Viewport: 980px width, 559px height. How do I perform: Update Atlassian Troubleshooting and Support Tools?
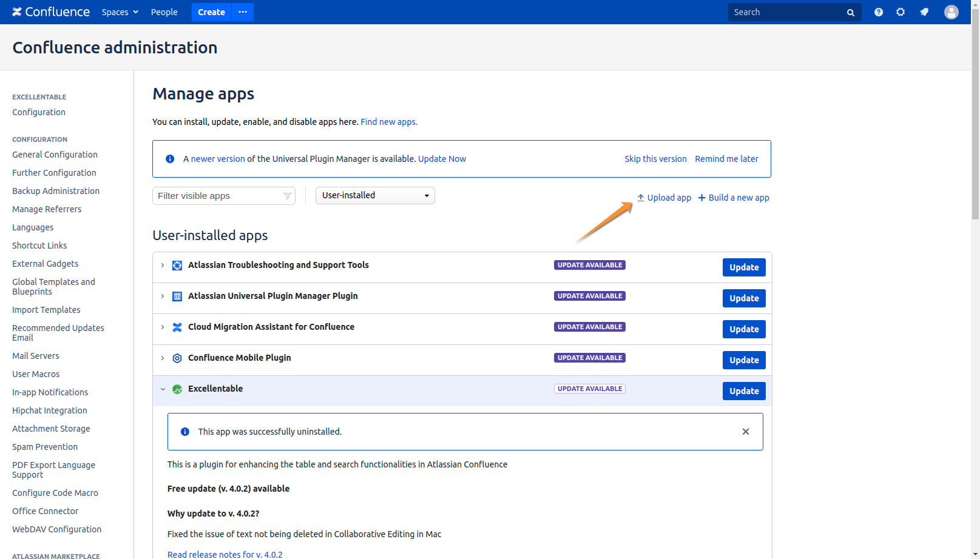(x=744, y=267)
